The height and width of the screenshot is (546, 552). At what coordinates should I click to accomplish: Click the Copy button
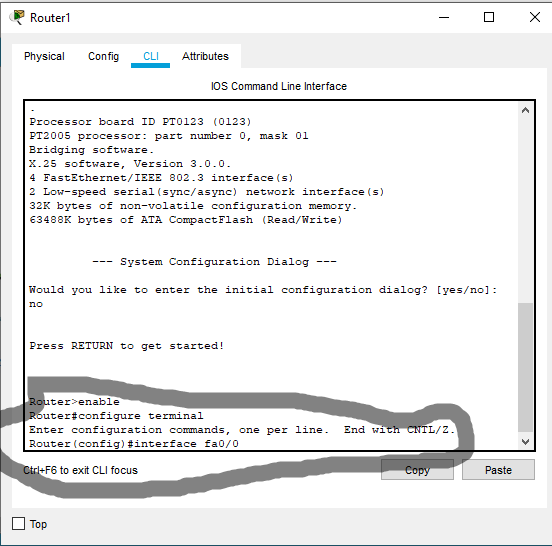(417, 470)
